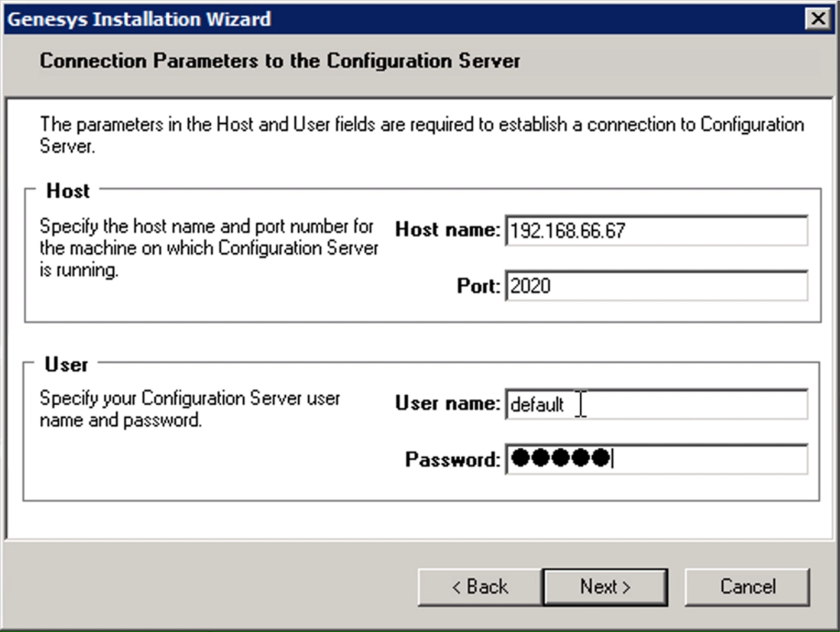
Task: Close the Genesys Installation Wizard window
Action: [x=819, y=19]
